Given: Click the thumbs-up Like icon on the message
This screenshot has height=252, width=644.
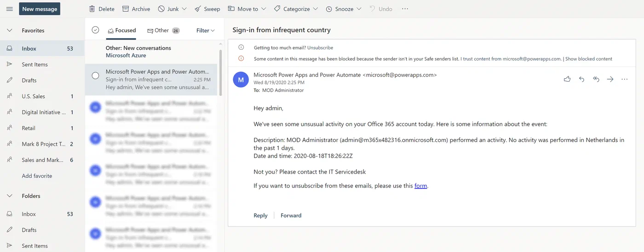Looking at the screenshot, I should click(x=567, y=79).
